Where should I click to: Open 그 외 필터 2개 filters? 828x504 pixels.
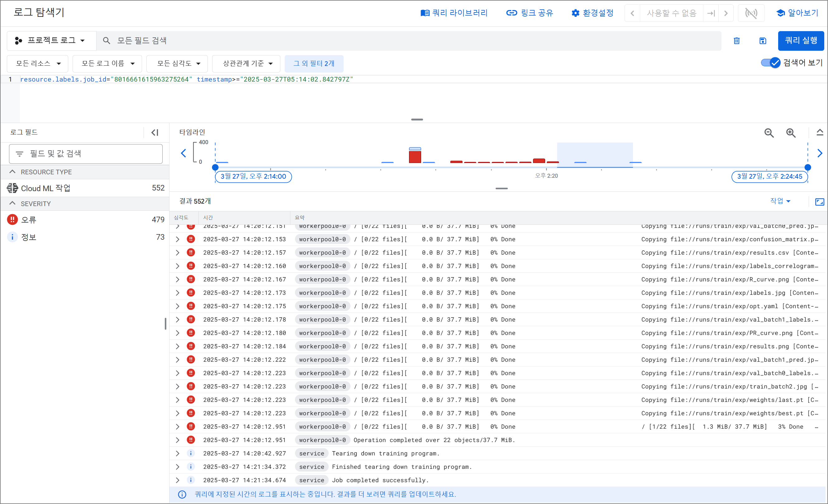click(x=313, y=64)
